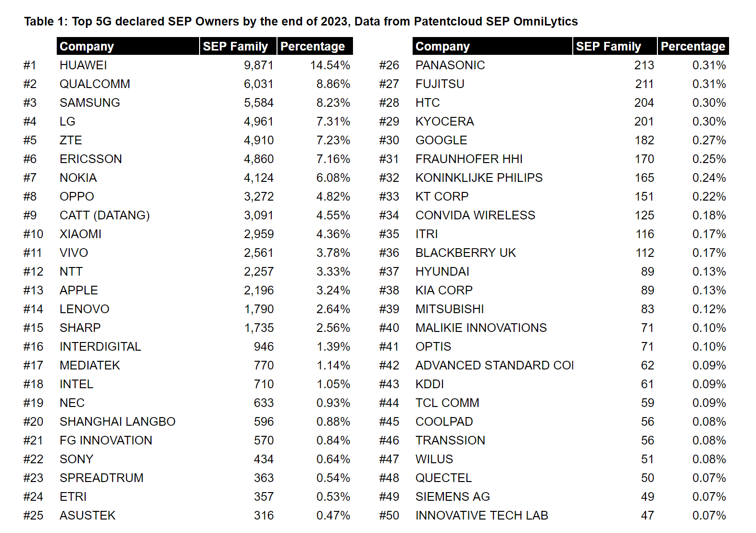Image resolution: width=756 pixels, height=533 pixels.
Task: Select the rank #50 label
Action: pyautogui.click(x=389, y=515)
